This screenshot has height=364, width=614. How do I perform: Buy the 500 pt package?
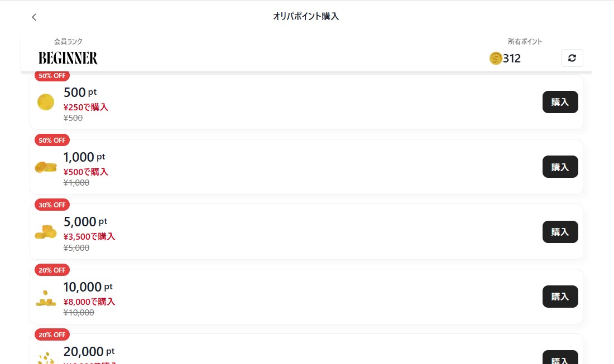pos(560,102)
